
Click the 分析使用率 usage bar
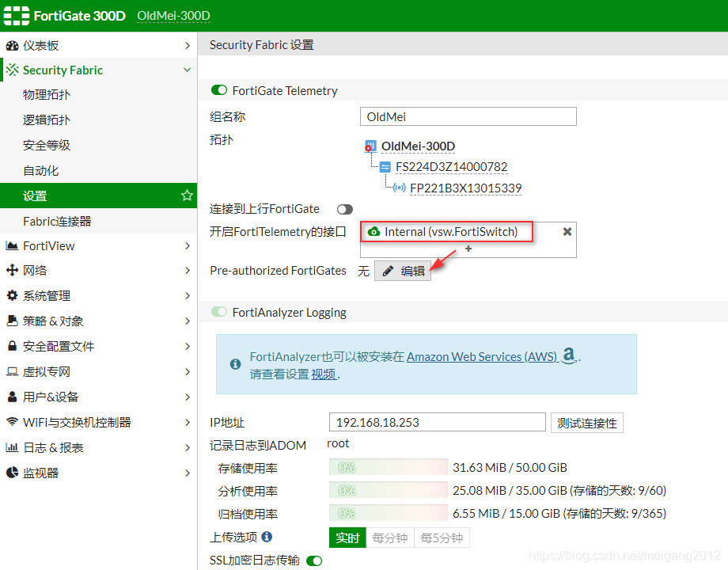[389, 490]
